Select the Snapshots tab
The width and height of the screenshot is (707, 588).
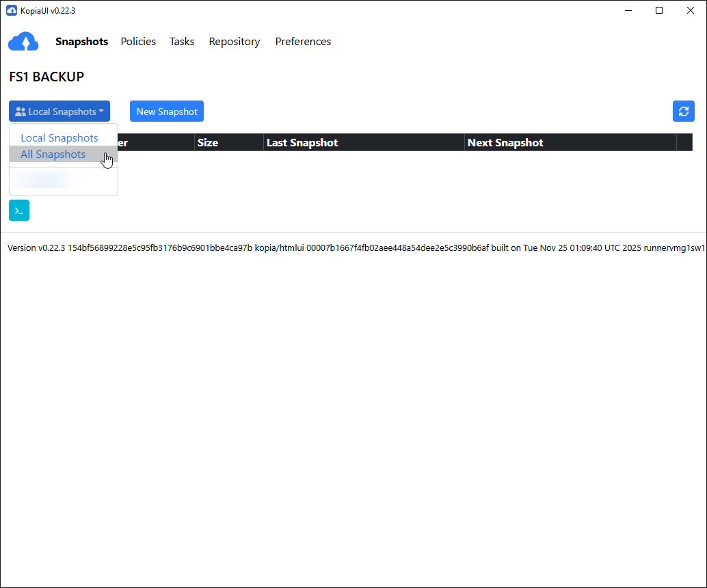[x=81, y=42]
